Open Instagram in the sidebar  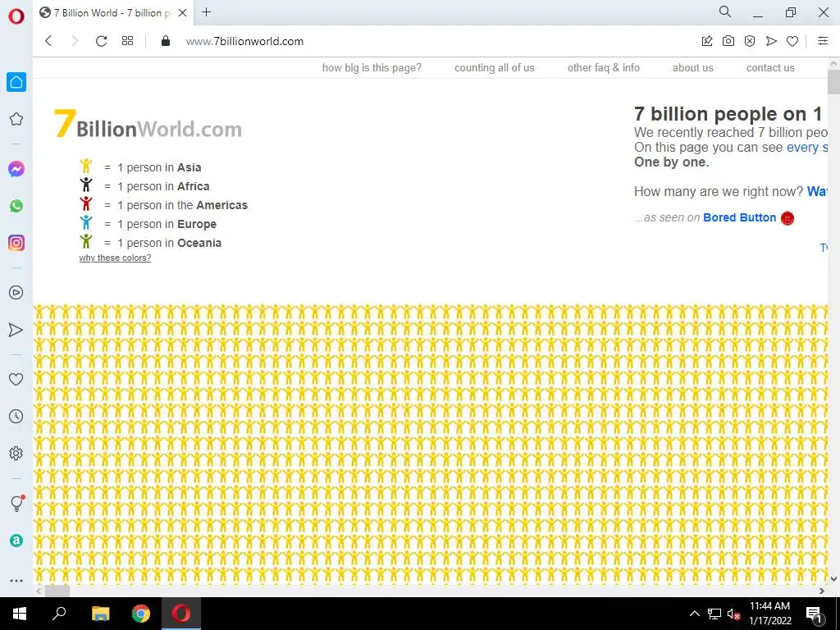pyautogui.click(x=16, y=243)
